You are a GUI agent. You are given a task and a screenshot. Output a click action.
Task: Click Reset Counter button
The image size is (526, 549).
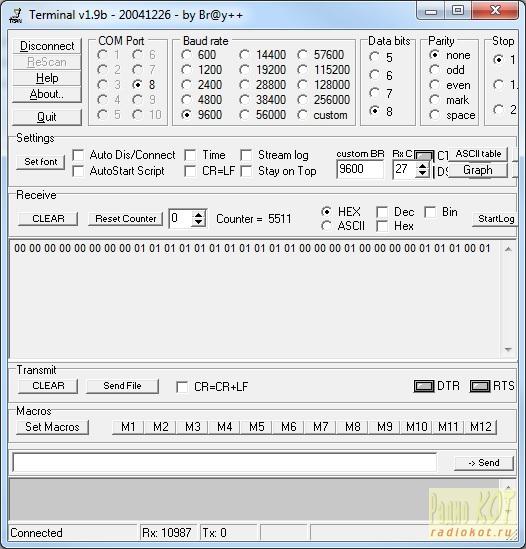coord(125,218)
